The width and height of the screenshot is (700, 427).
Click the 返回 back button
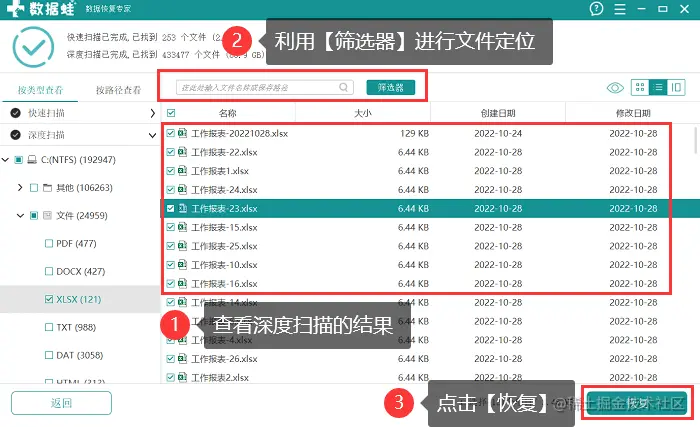click(x=61, y=403)
